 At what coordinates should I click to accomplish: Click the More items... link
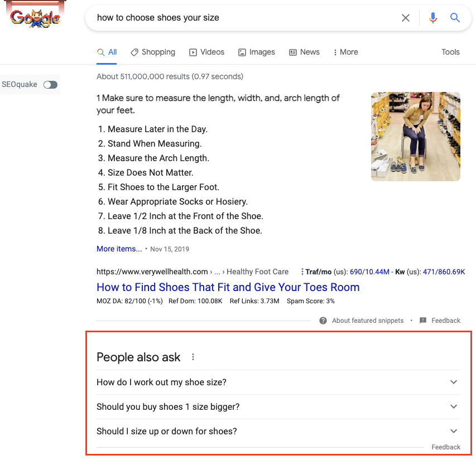(119, 249)
